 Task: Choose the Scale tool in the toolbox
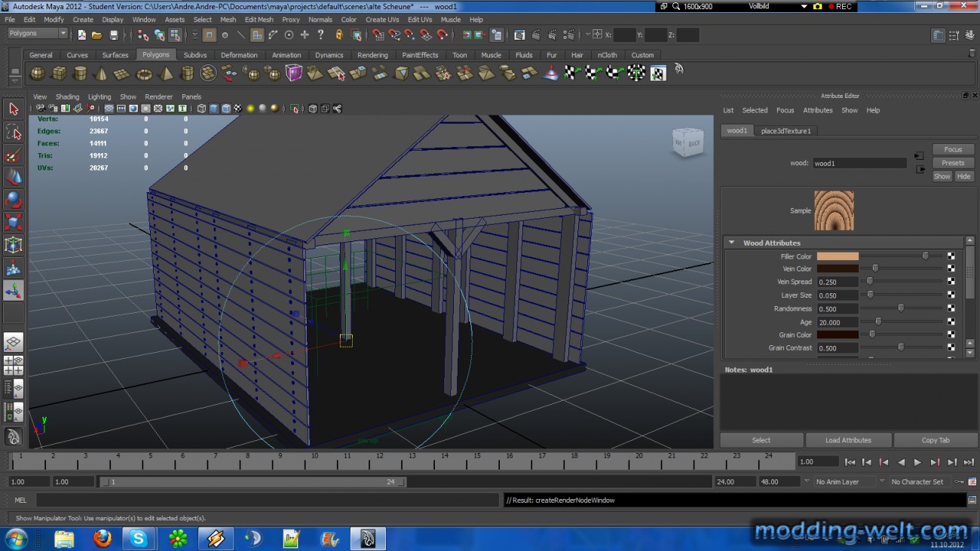click(x=14, y=223)
